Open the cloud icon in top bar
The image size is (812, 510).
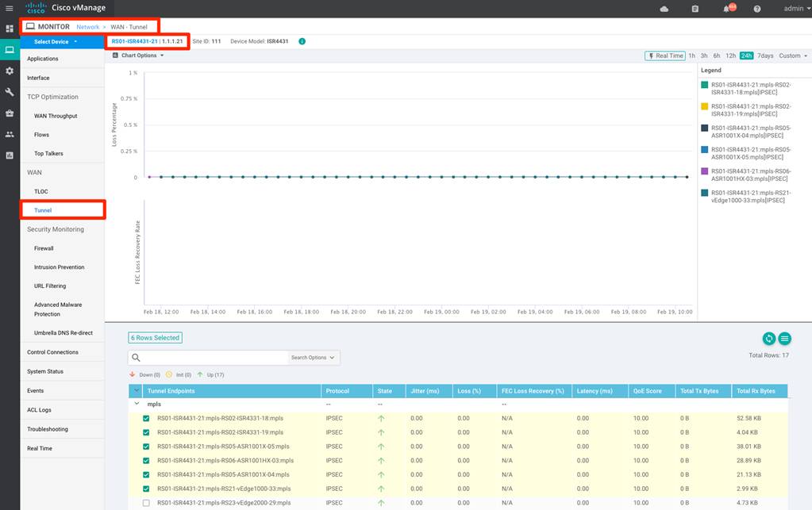[x=664, y=9]
